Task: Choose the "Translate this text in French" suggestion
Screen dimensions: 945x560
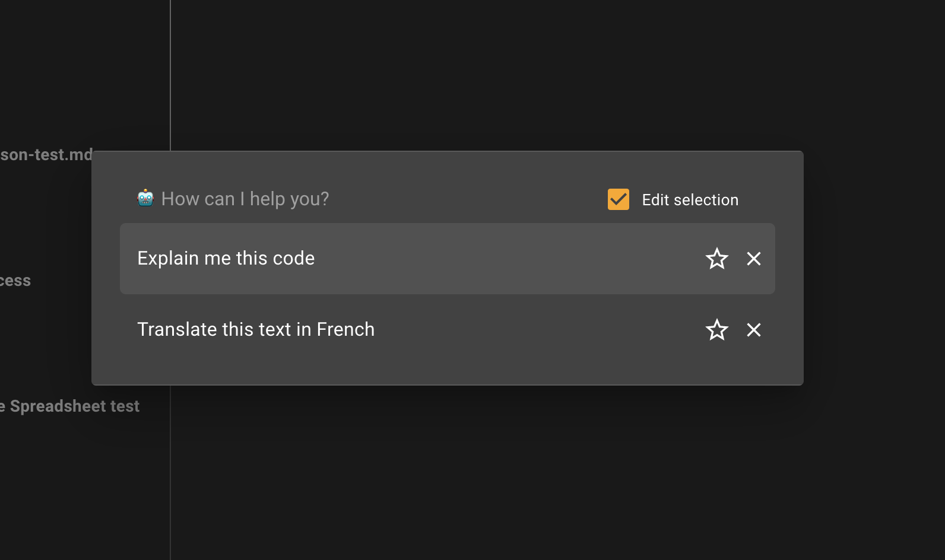Action: 256,329
